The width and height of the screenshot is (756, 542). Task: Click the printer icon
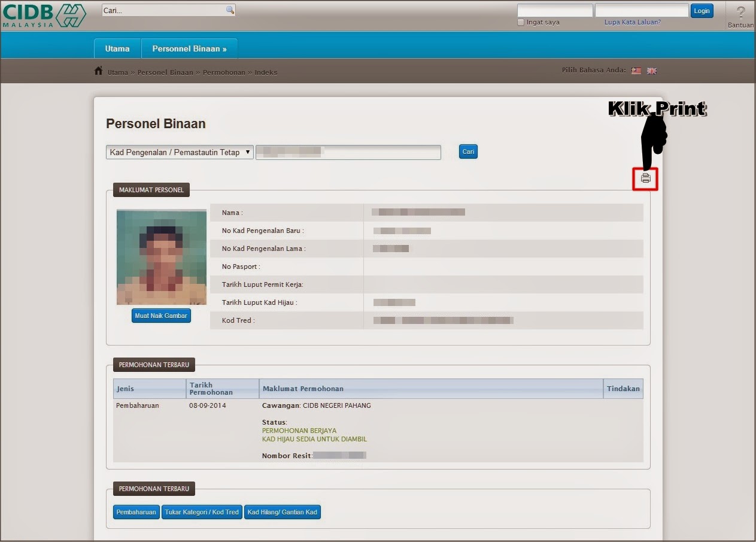click(x=645, y=178)
